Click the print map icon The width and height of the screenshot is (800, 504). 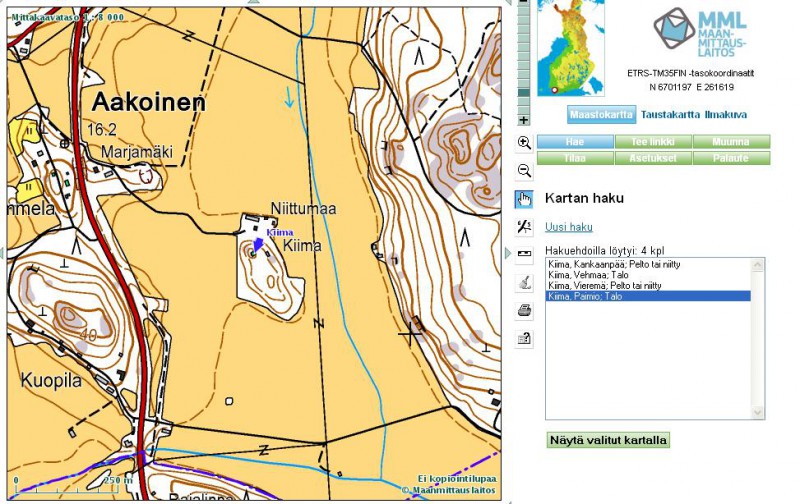(x=524, y=311)
